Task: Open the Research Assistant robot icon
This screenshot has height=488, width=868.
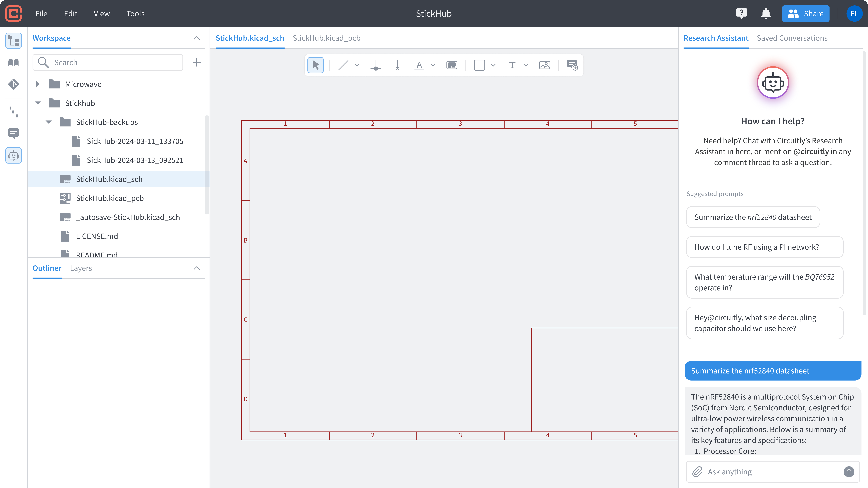Action: tap(13, 156)
